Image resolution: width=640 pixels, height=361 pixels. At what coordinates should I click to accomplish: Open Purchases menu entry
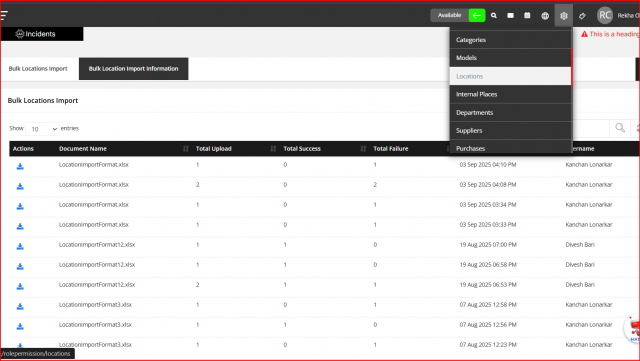pos(510,147)
